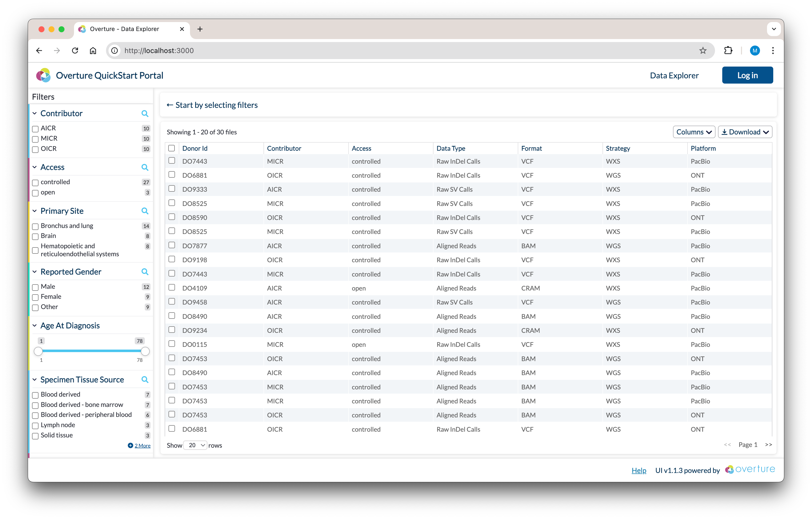Open browser extensions puzzle icon
The image size is (812, 519).
[x=728, y=51]
